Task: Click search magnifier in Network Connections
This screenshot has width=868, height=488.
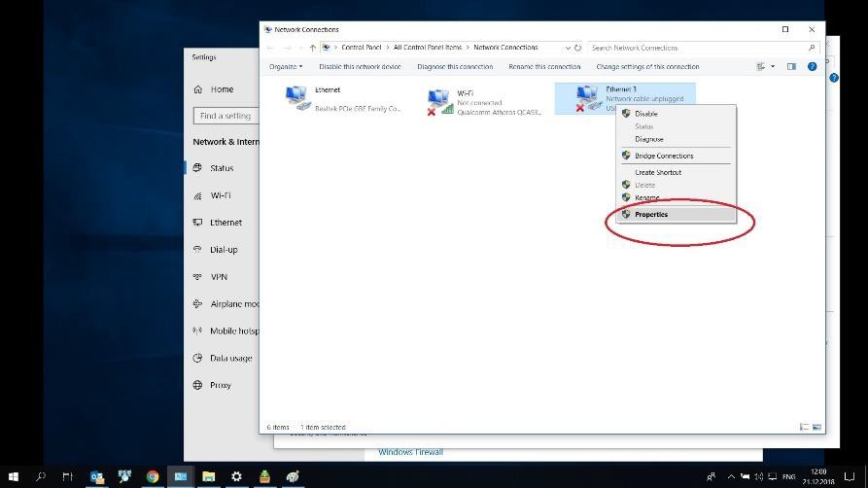Action: (x=812, y=48)
